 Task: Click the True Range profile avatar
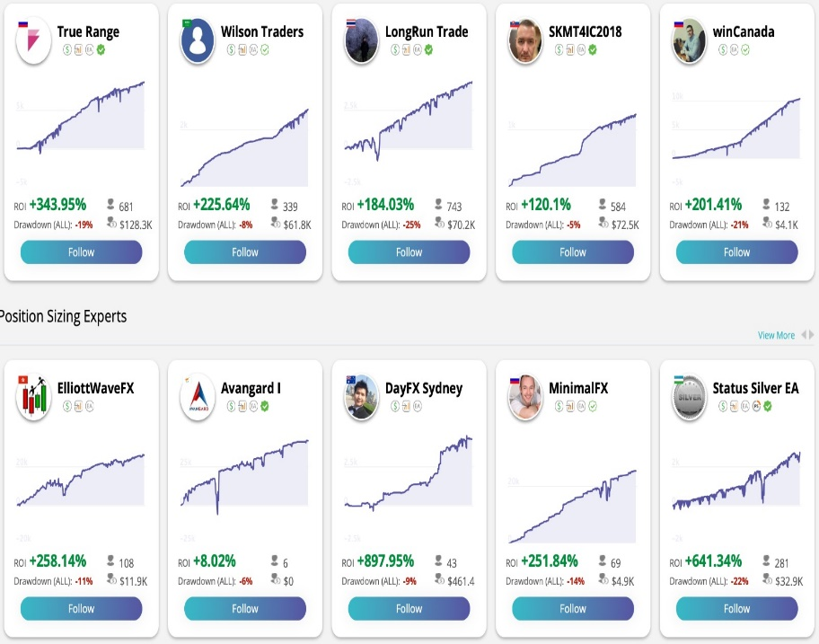(x=34, y=40)
